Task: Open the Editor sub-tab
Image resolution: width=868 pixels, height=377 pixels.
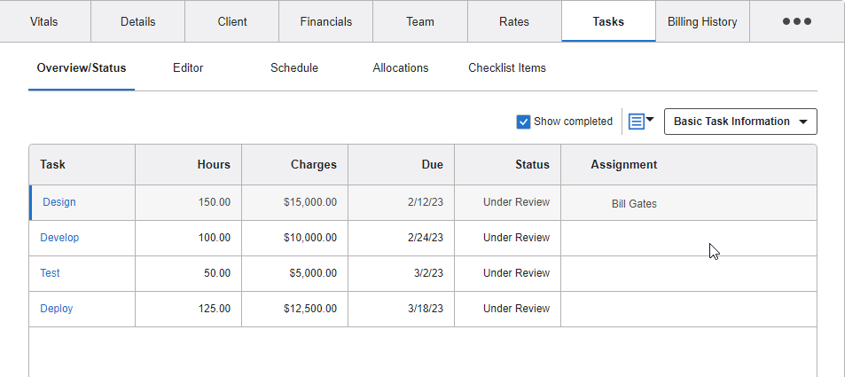Action: [x=188, y=67]
